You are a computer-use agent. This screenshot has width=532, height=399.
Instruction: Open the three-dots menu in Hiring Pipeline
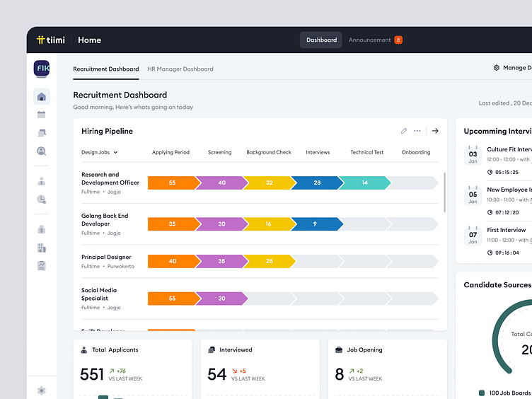[417, 131]
